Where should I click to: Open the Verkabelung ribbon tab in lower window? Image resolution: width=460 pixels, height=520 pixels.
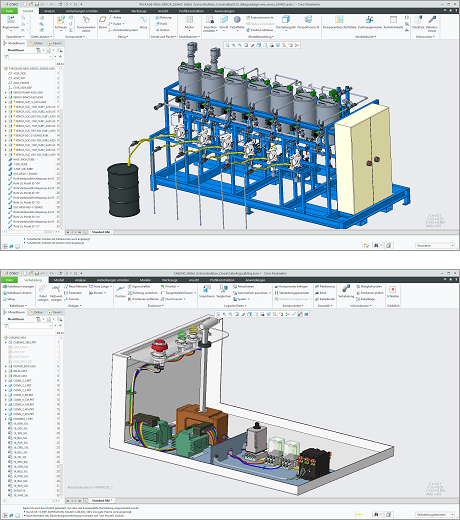pyautogui.click(x=33, y=280)
